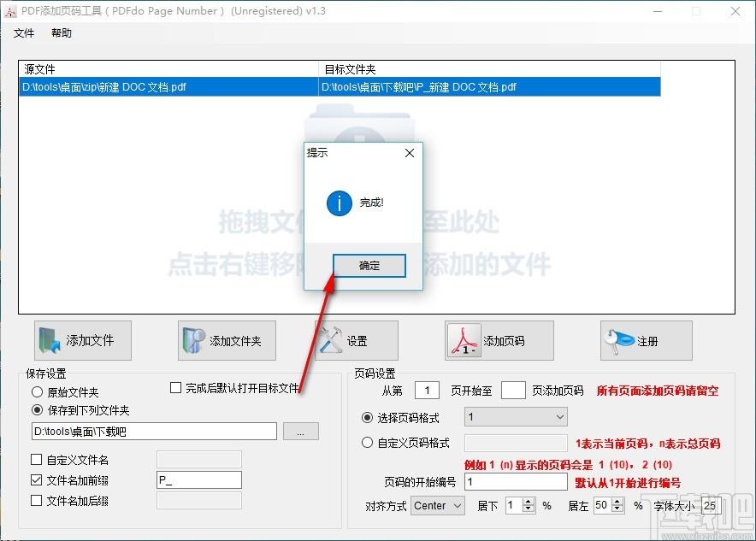
Task: Increase the 居下 percentage value
Action: pyautogui.click(x=529, y=502)
